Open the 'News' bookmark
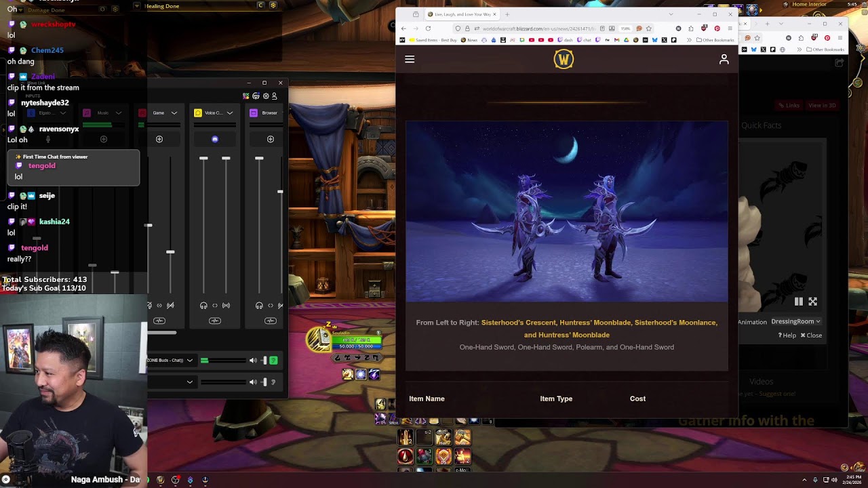The height and width of the screenshot is (488, 868). pos(469,40)
